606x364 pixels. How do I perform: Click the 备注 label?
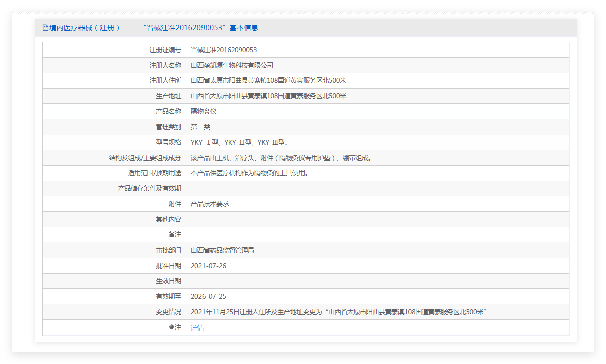click(x=175, y=234)
